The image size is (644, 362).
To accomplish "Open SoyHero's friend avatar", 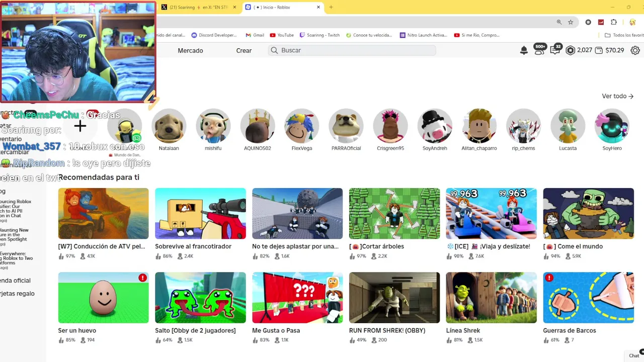I will pyautogui.click(x=612, y=126).
